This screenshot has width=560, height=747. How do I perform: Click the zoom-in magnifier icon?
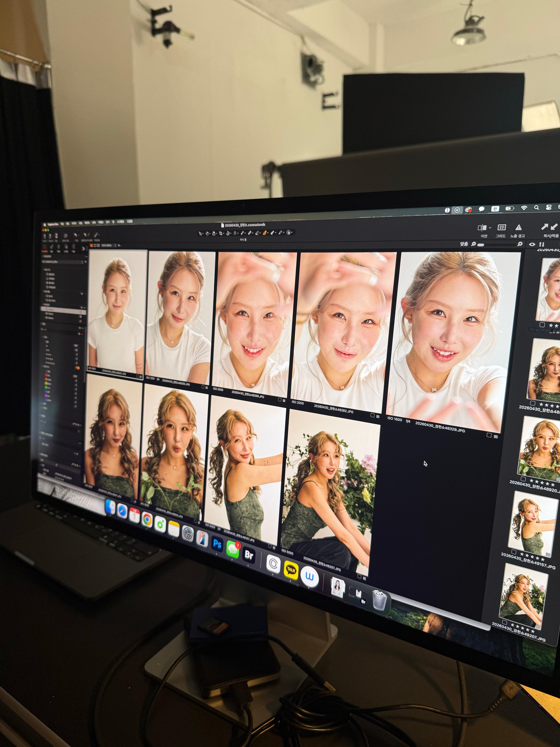(520, 244)
